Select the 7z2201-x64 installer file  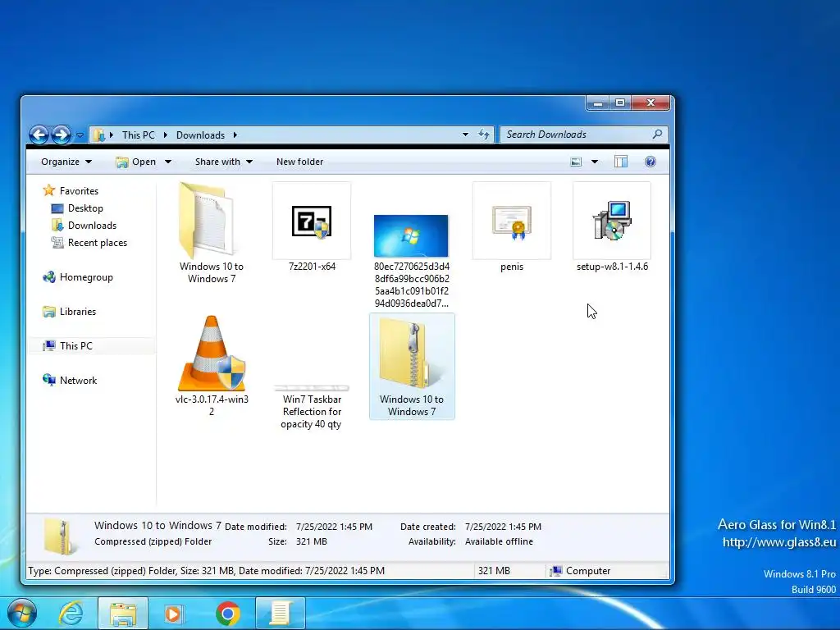[x=312, y=228]
